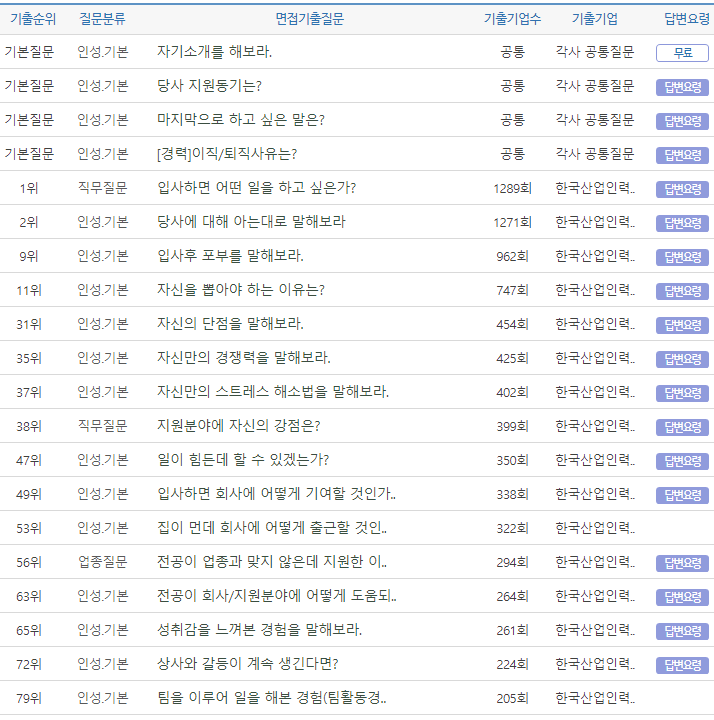Screen dimensions: 714x720
Task: Open 답변요령 for 자신만의 경쟁력을 말해보라
Action: point(682,359)
